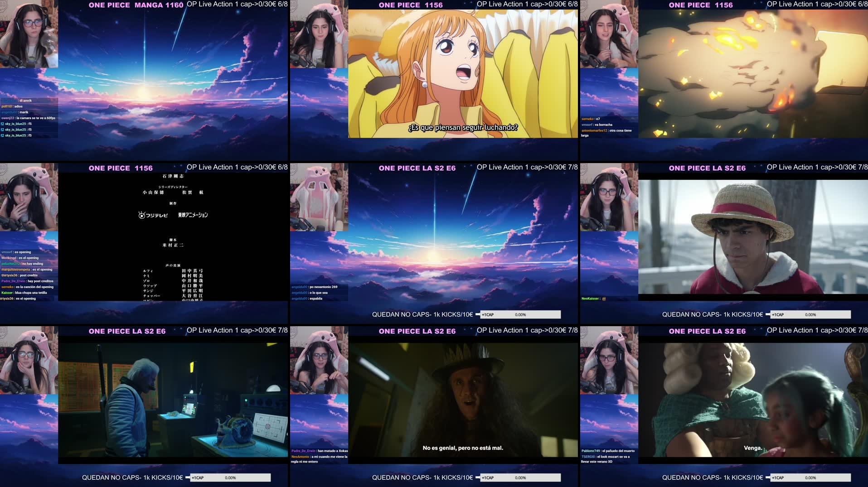The height and width of the screenshot is (487, 868).
Task: Click 'ONE PIECE LA S2 E6' title above 'Venga.' frame
Action: pos(707,331)
